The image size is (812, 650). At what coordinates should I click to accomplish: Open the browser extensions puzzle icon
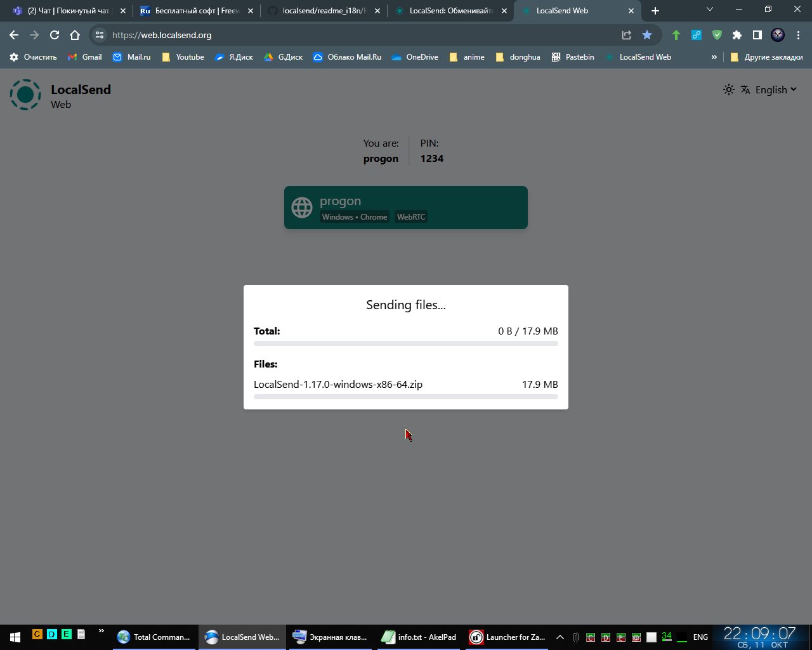737,35
